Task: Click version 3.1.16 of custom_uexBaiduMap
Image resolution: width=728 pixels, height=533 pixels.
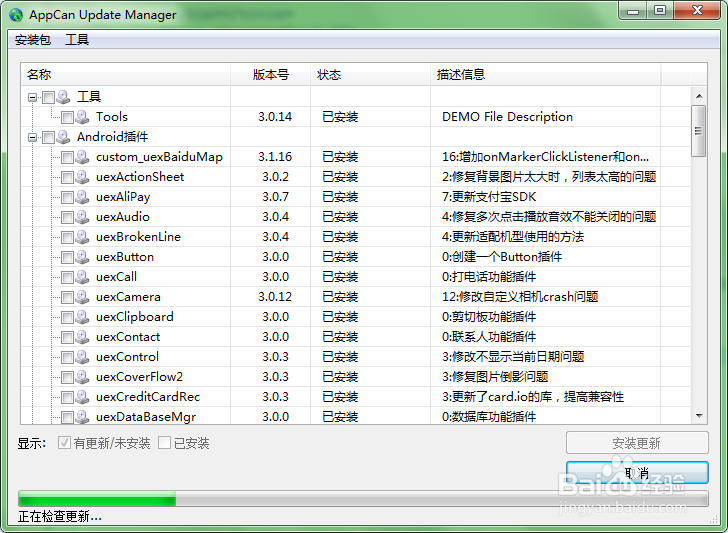Action: [x=275, y=157]
